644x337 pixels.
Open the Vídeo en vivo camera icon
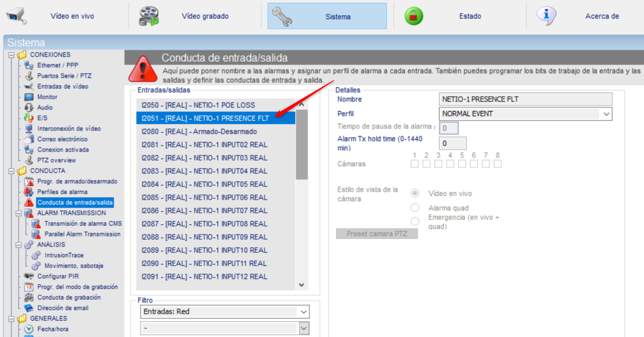pos(16,16)
